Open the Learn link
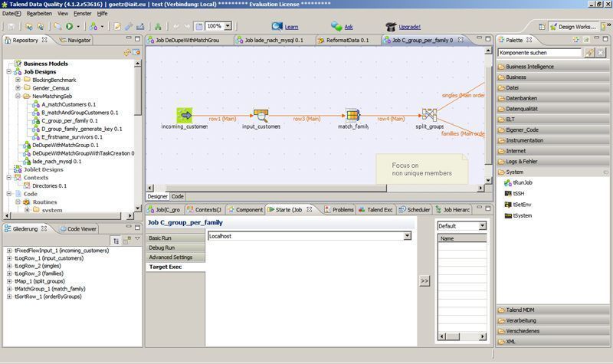The height and width of the screenshot is (364, 613). [x=291, y=27]
